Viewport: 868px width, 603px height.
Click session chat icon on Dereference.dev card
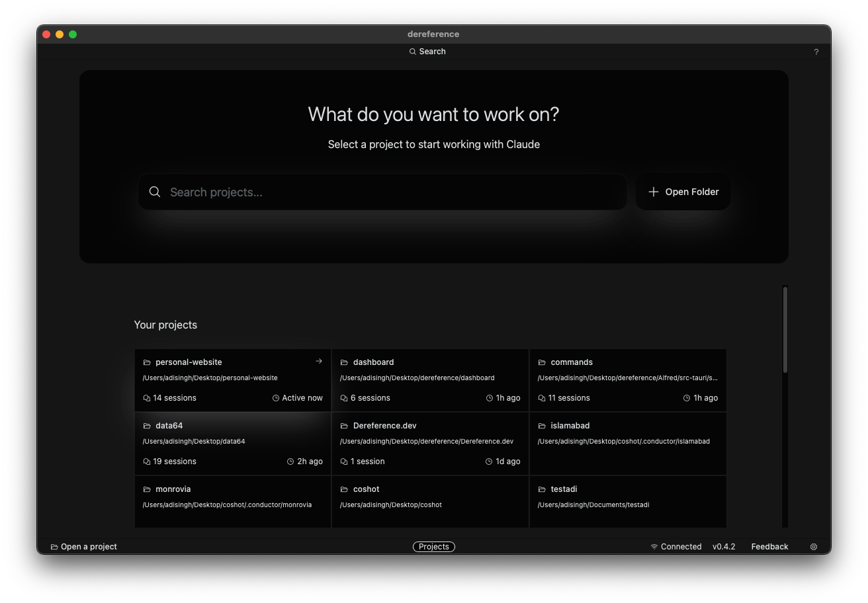coord(344,462)
